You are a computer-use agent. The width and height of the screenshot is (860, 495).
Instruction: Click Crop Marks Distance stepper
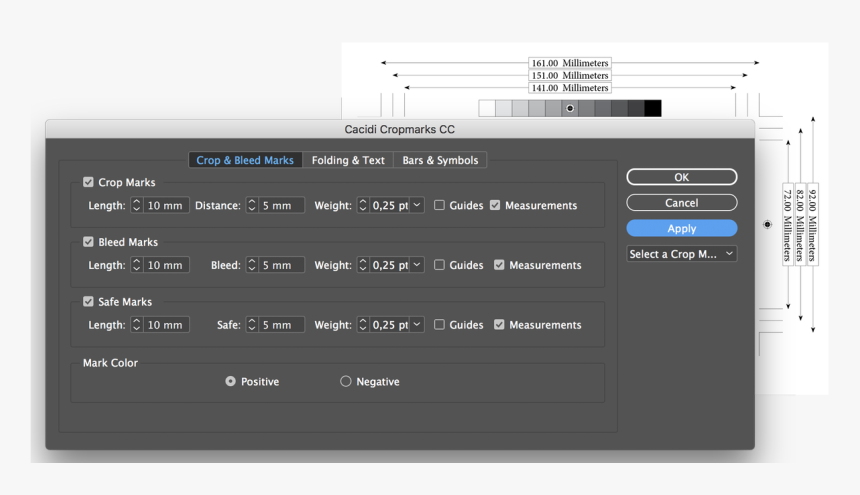(x=252, y=205)
